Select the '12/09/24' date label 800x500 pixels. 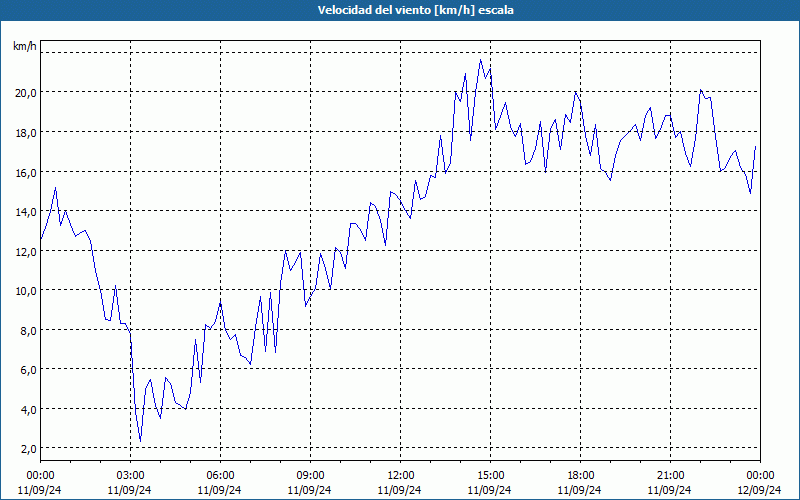click(760, 490)
